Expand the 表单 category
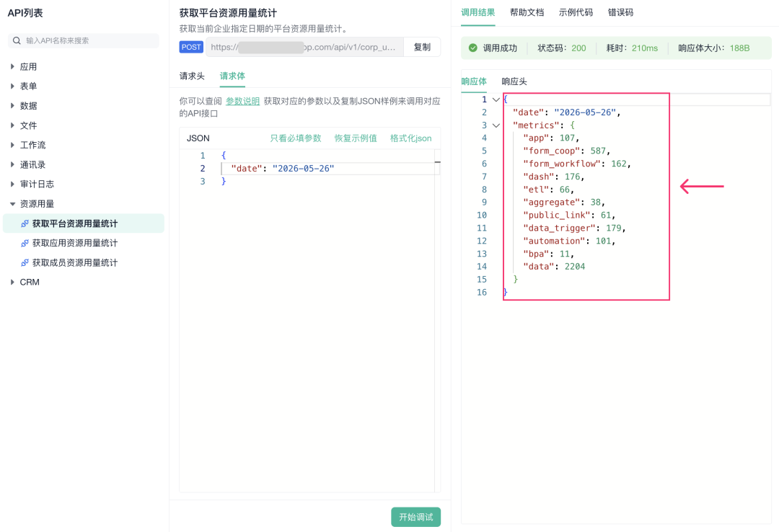The height and width of the screenshot is (532, 779). [x=12, y=86]
